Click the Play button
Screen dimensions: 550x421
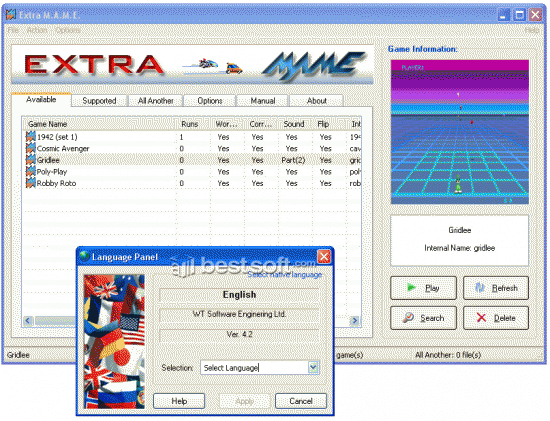click(423, 288)
